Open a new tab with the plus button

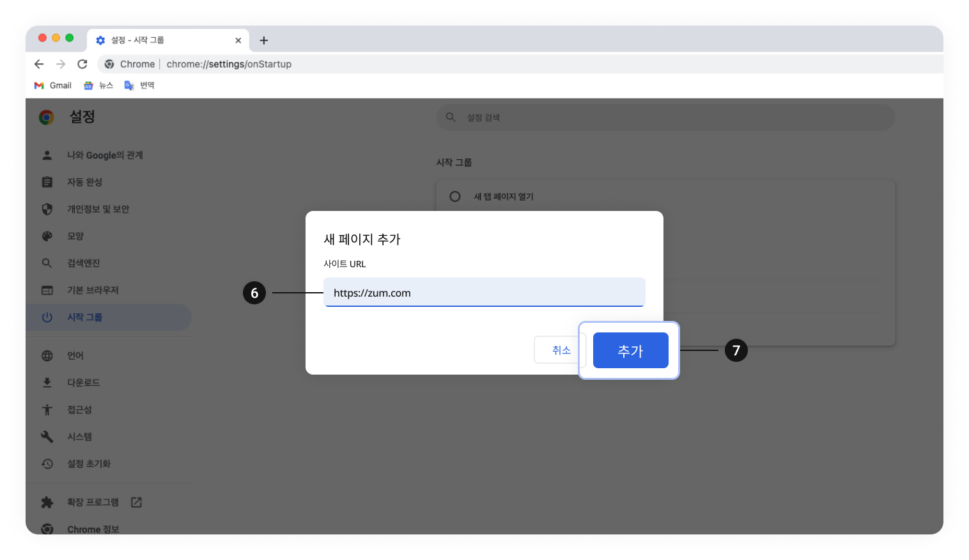point(263,40)
